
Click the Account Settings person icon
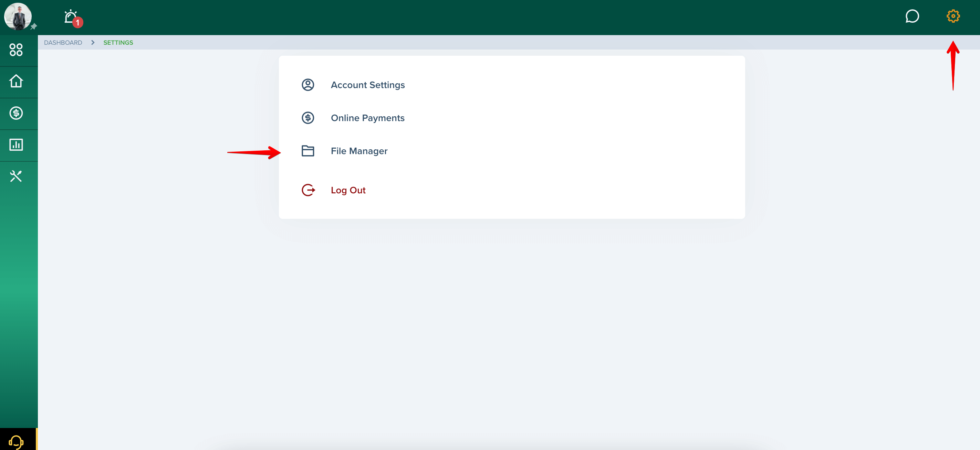coord(308,85)
